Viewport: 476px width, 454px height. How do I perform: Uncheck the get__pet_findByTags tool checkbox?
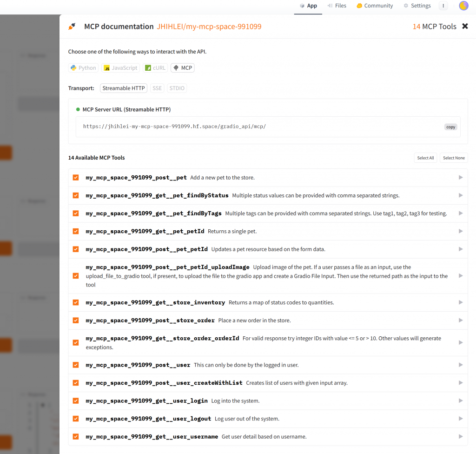[x=76, y=214]
